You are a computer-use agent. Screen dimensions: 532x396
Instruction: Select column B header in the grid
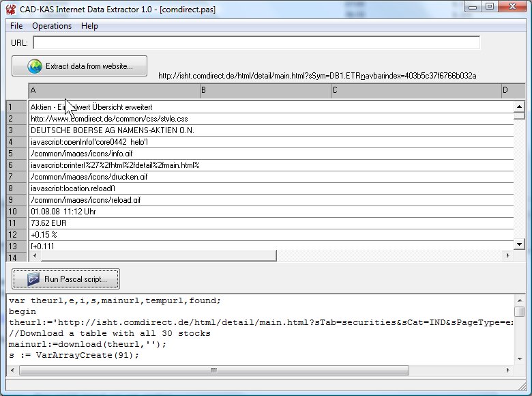coord(265,90)
